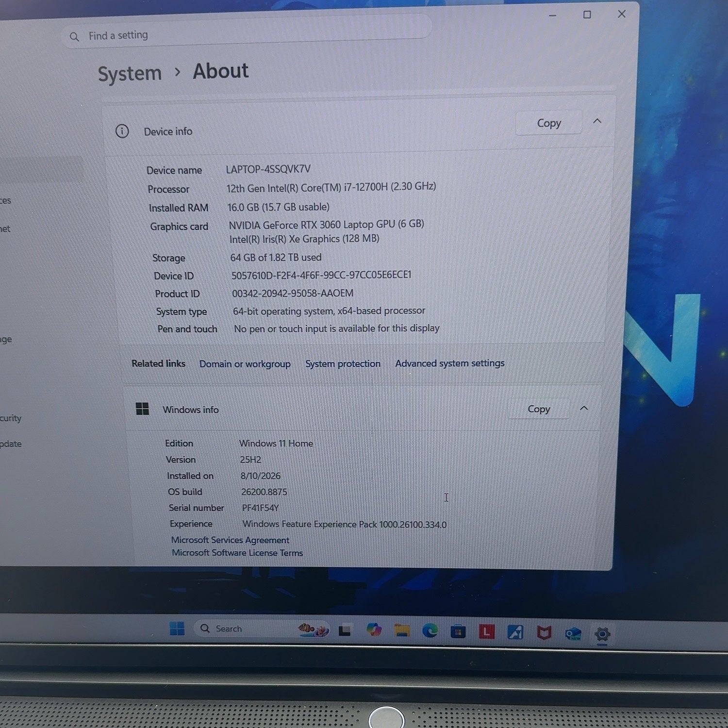Copy the Device info details
The image size is (728, 728).
548,123
